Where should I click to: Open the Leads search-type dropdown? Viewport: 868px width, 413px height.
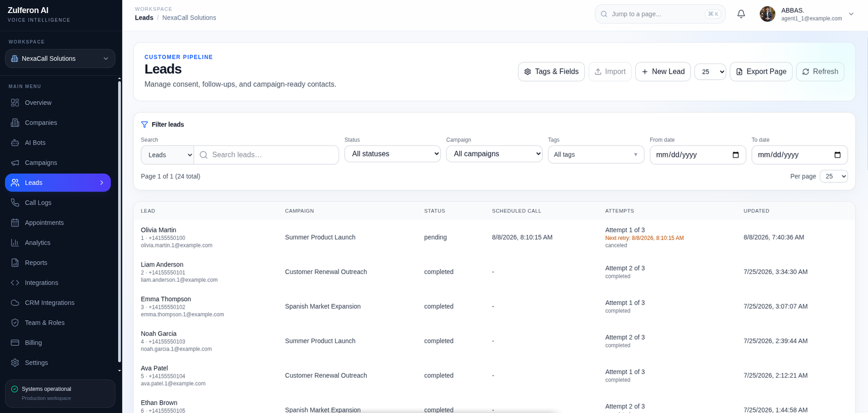coord(168,155)
